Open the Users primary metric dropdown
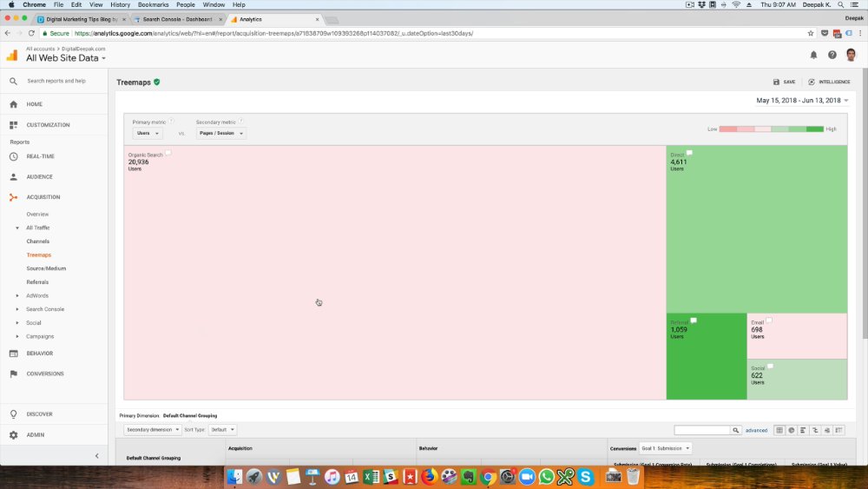This screenshot has height=489, width=868. click(148, 134)
